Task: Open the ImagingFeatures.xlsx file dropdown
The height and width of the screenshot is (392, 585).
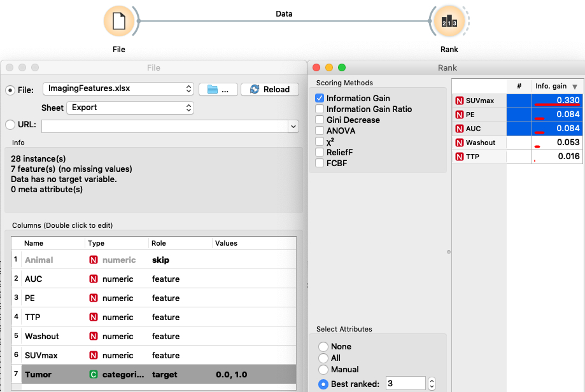Action: 118,88
